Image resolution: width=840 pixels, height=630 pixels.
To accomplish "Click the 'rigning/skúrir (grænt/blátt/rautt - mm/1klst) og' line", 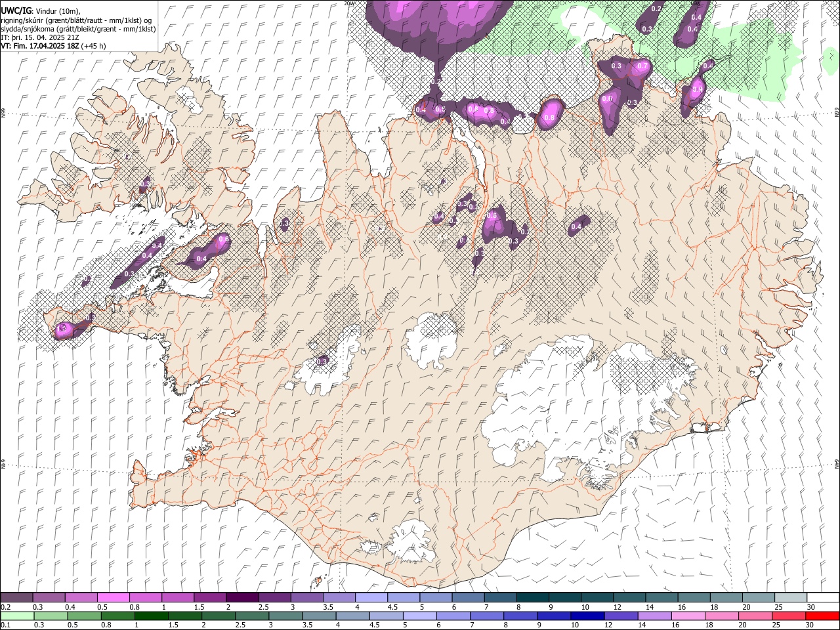I will 76,20.
